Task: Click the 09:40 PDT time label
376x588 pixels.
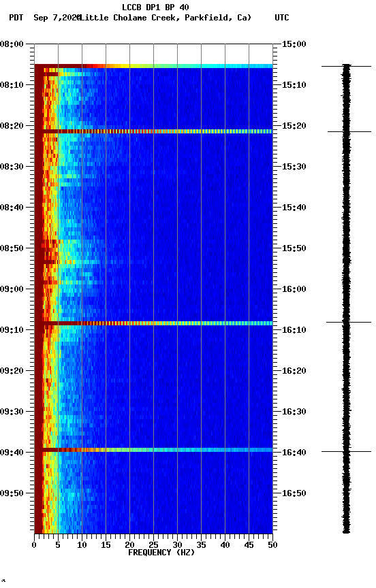Action: coord(12,453)
